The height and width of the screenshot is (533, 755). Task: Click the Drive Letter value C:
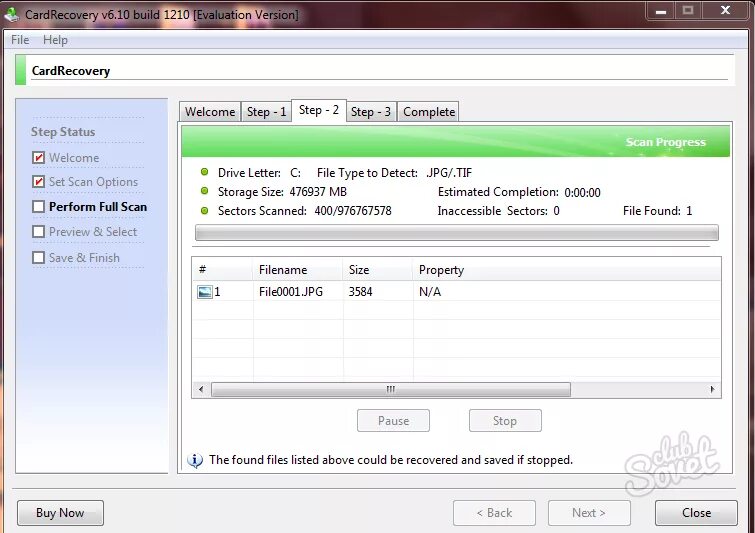click(x=295, y=173)
